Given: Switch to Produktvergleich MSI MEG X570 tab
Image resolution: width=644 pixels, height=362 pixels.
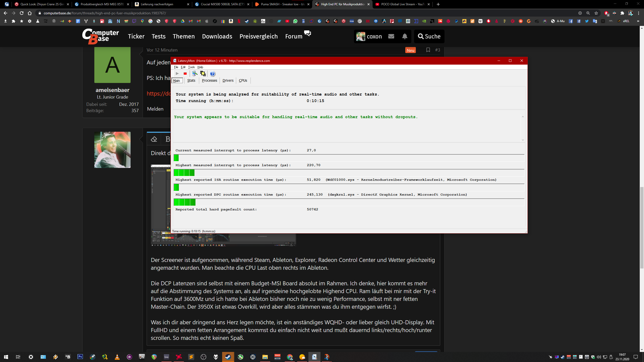Looking at the screenshot, I should pyautogui.click(x=102, y=4).
